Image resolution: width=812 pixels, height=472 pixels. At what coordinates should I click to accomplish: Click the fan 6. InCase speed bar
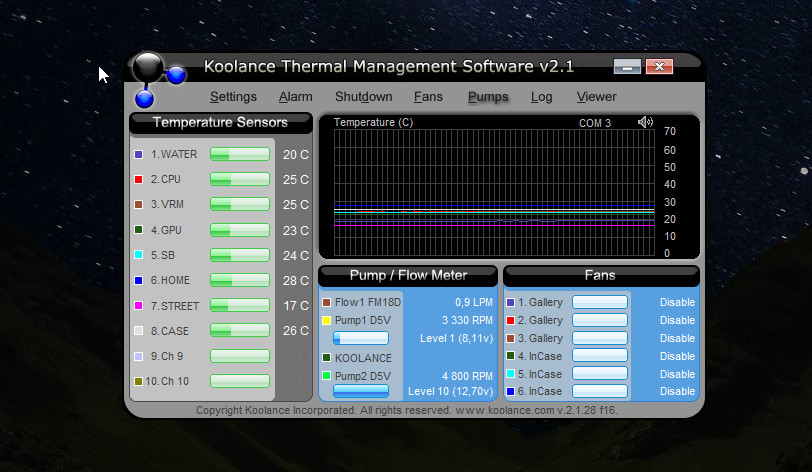[x=600, y=391]
